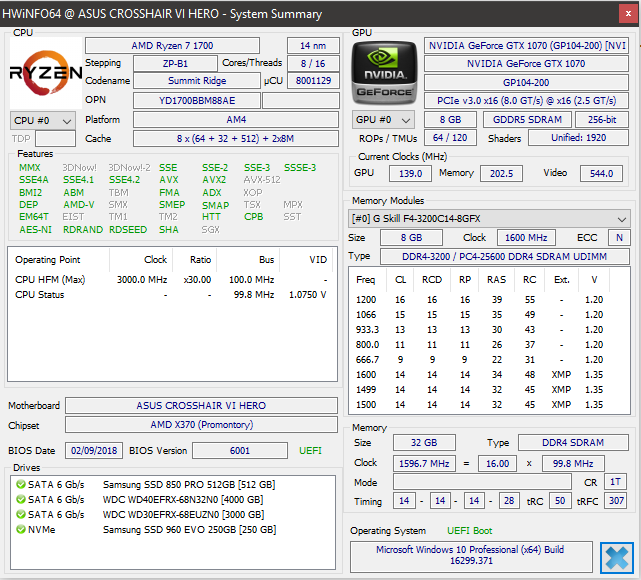Click the GPU clock value 139.0

pyautogui.click(x=410, y=173)
